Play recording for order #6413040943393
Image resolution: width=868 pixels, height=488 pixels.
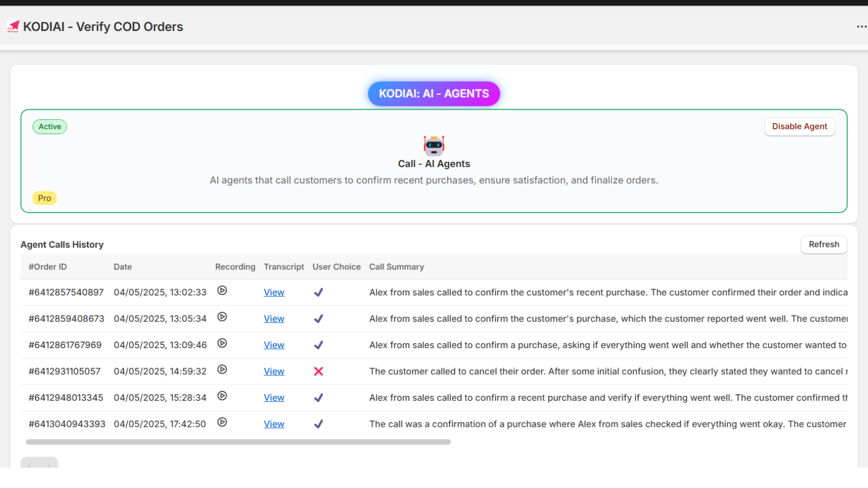(222, 422)
